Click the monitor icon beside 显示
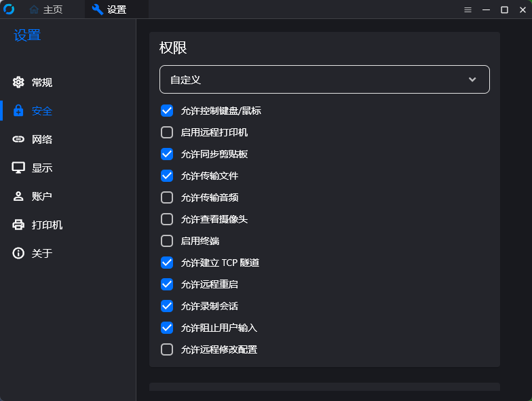This screenshot has width=532, height=401. (18, 168)
